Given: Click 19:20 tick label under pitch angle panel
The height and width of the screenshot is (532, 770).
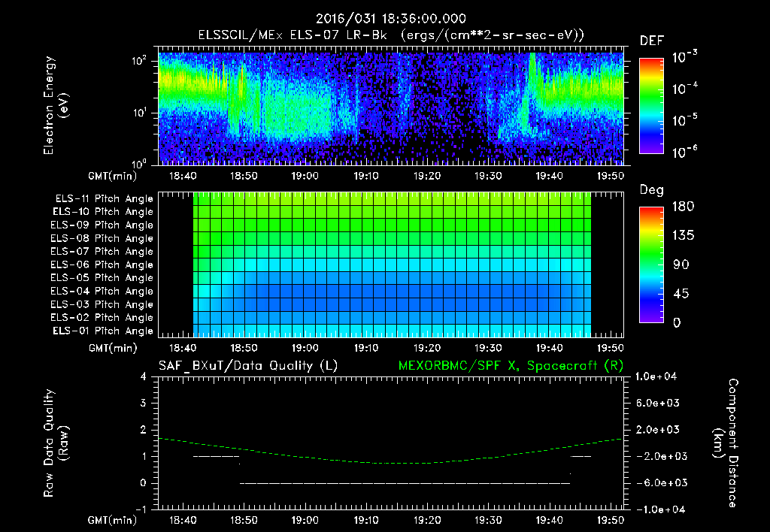Looking at the screenshot, I should 427,348.
